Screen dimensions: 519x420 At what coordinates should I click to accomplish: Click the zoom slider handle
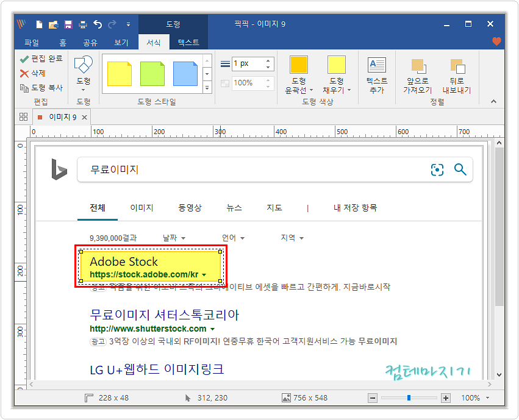pyautogui.click(x=409, y=397)
